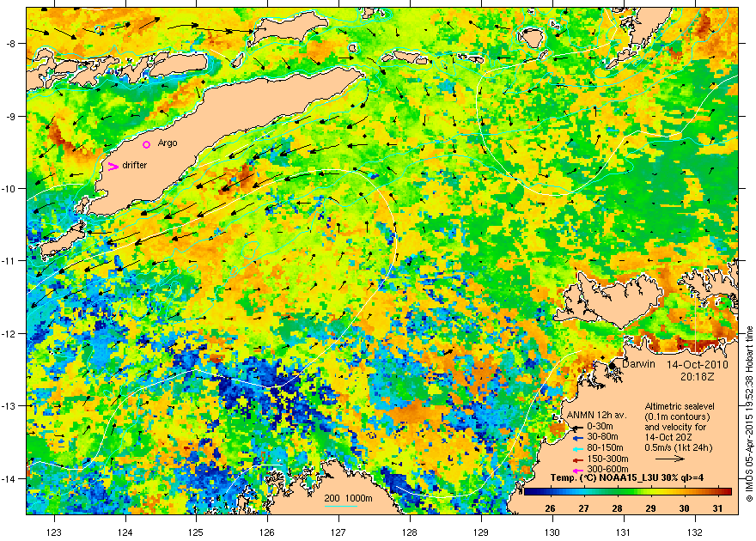Click the magenta drifter arrowhead marker
This screenshot has width=756, height=541.
(x=113, y=167)
